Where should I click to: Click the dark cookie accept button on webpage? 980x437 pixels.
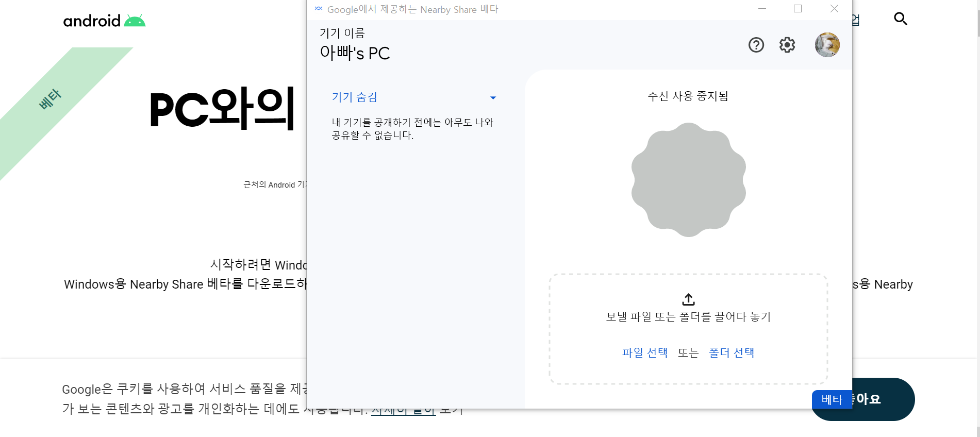tap(883, 399)
